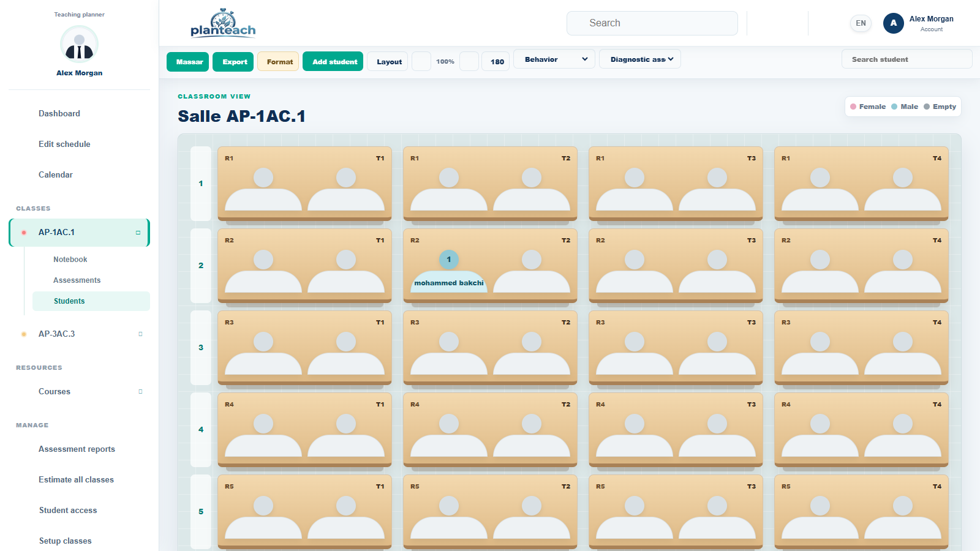This screenshot has height=551, width=980.
Task: Select the Students subsection
Action: click(x=91, y=301)
